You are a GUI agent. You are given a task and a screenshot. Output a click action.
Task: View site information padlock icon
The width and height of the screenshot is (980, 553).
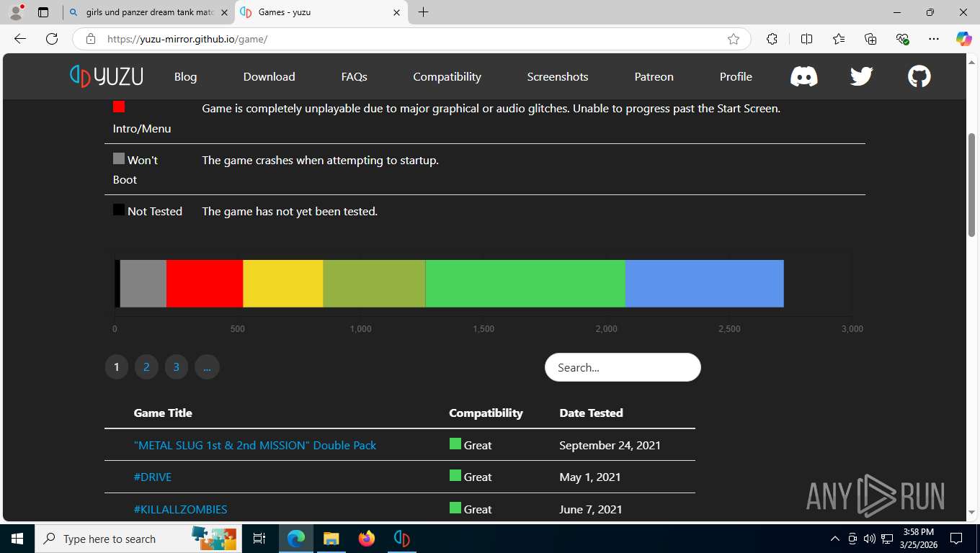click(x=90, y=39)
